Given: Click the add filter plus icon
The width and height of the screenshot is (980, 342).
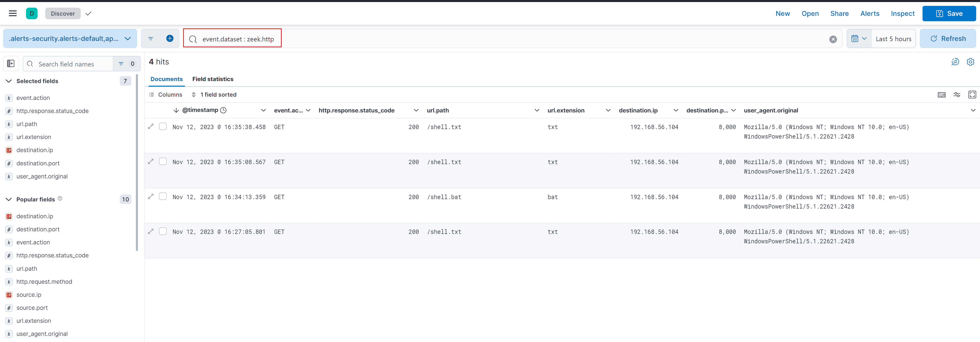Looking at the screenshot, I should [x=170, y=38].
